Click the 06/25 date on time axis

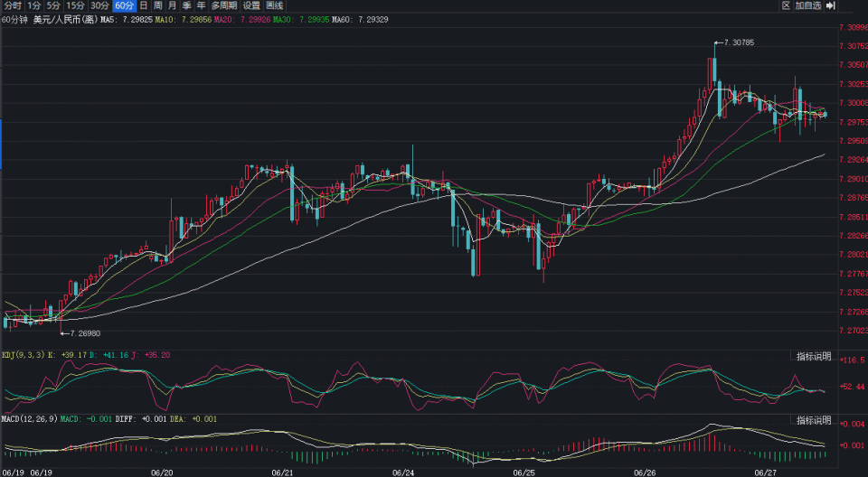coord(524,472)
